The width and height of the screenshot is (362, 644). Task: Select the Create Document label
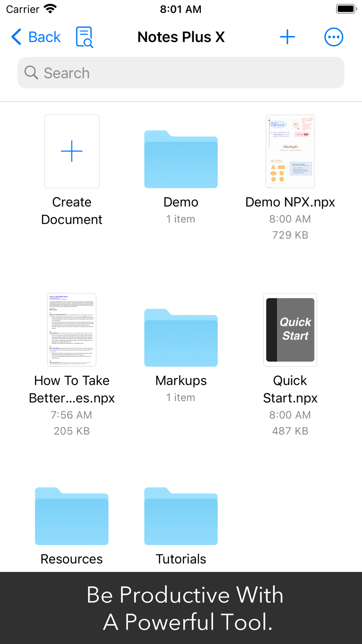pos(72,211)
